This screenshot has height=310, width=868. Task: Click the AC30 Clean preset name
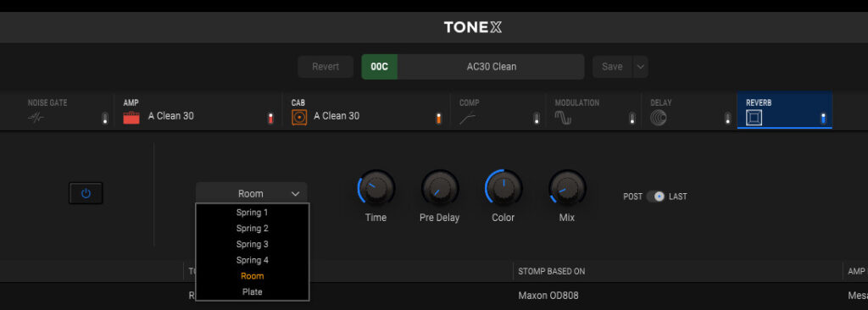pos(491,66)
